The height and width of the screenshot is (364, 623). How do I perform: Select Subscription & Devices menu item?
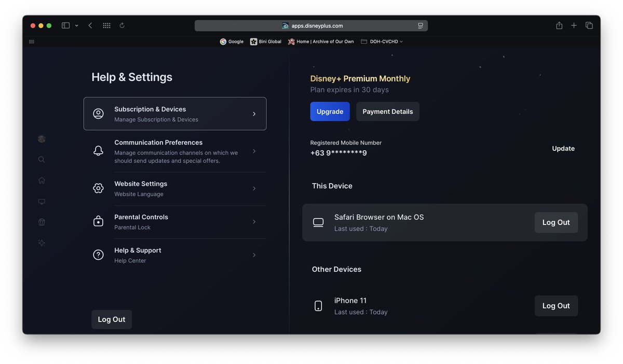pos(175,114)
